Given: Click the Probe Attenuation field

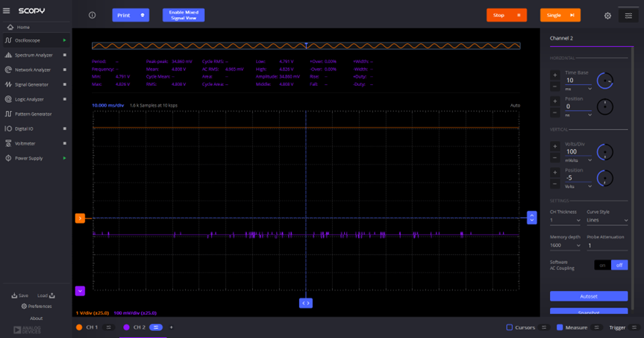Looking at the screenshot, I should click(x=607, y=245).
